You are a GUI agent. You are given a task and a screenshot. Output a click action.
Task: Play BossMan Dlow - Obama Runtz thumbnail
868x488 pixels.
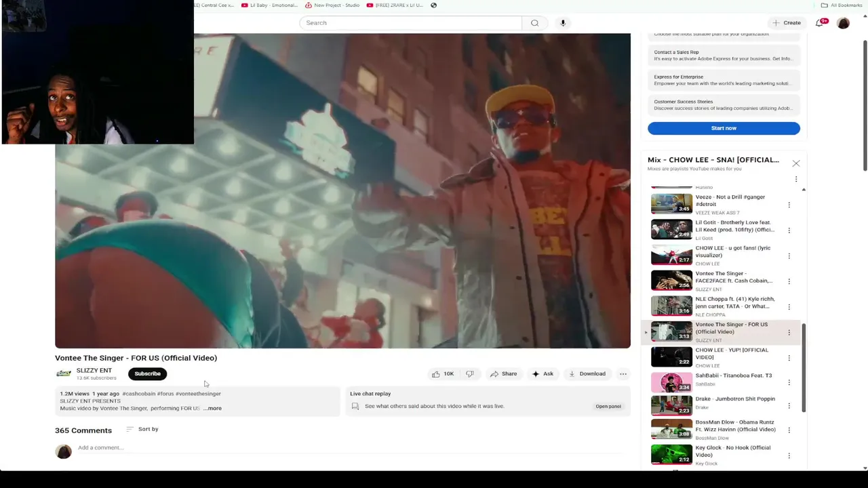pyautogui.click(x=671, y=429)
